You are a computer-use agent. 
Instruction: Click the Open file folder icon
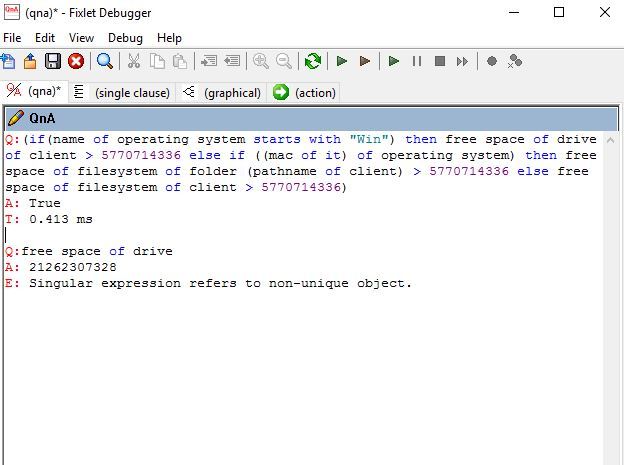(x=30, y=61)
